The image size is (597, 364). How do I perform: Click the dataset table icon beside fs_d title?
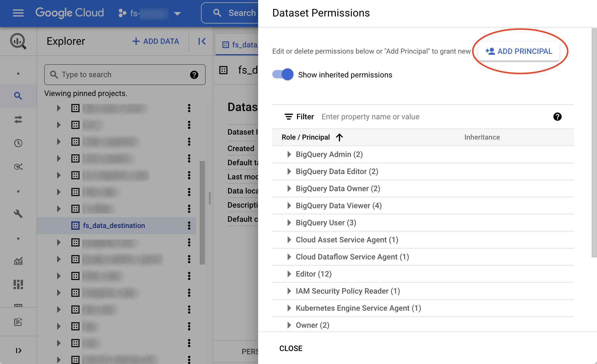223,70
